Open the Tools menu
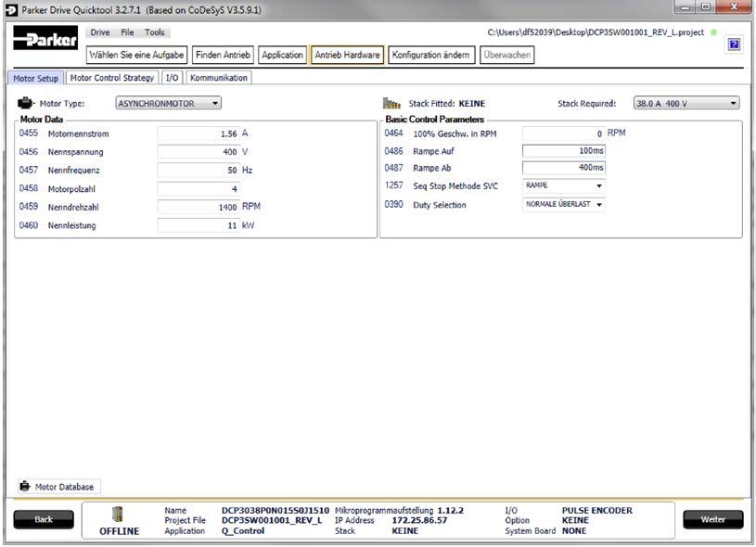Image resolution: width=756 pixels, height=547 pixels. coord(154,32)
